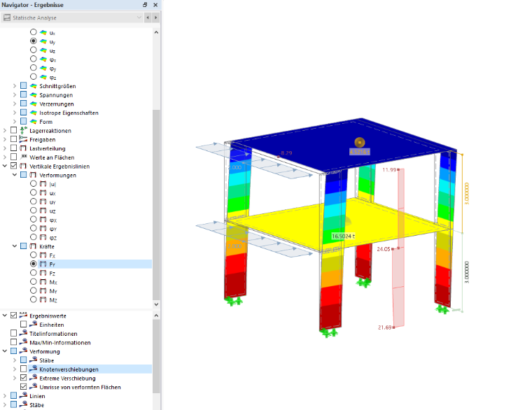Click the Linien display icon
532x410 pixels.
(23, 395)
